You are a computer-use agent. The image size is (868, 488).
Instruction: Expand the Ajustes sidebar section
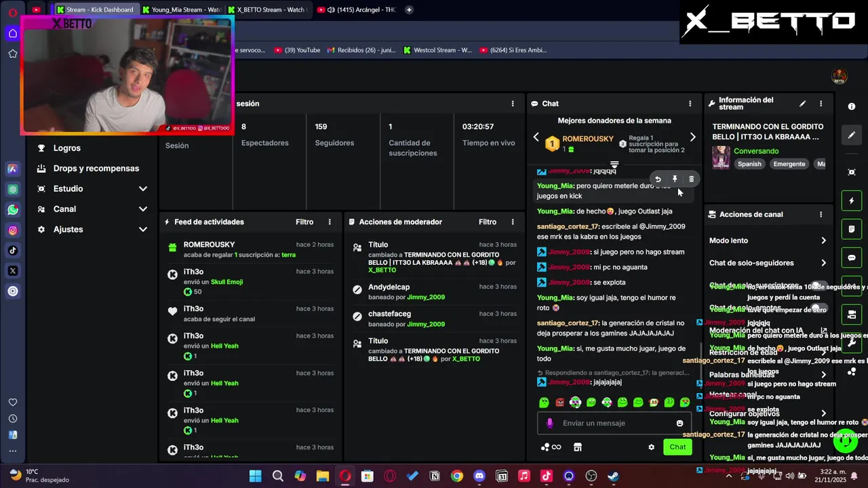tap(92, 229)
